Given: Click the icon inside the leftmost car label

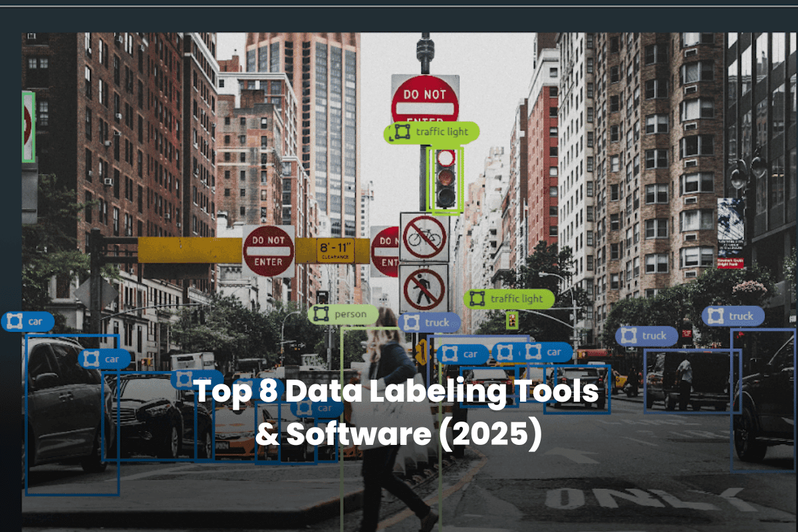Looking at the screenshot, I should pyautogui.click(x=13, y=321).
